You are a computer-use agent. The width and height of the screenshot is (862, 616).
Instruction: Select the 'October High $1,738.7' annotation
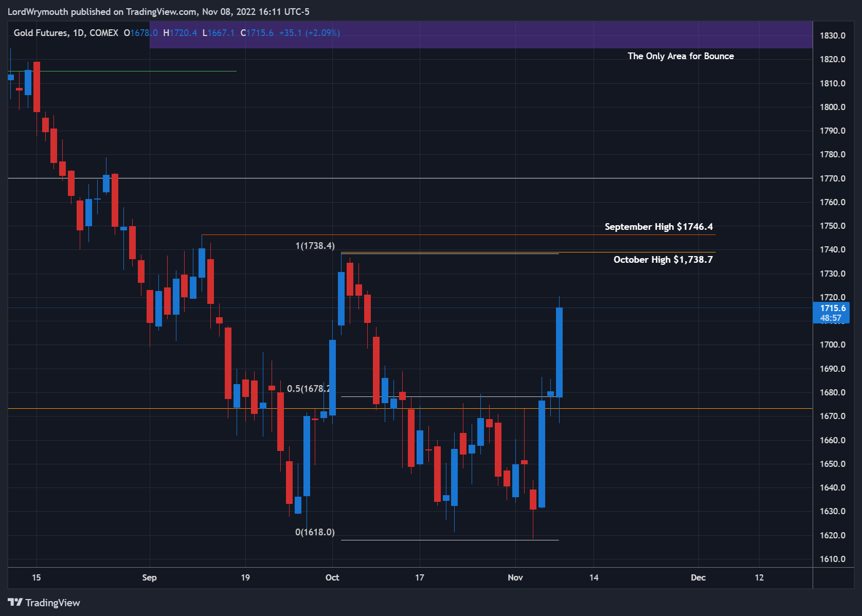pyautogui.click(x=663, y=260)
